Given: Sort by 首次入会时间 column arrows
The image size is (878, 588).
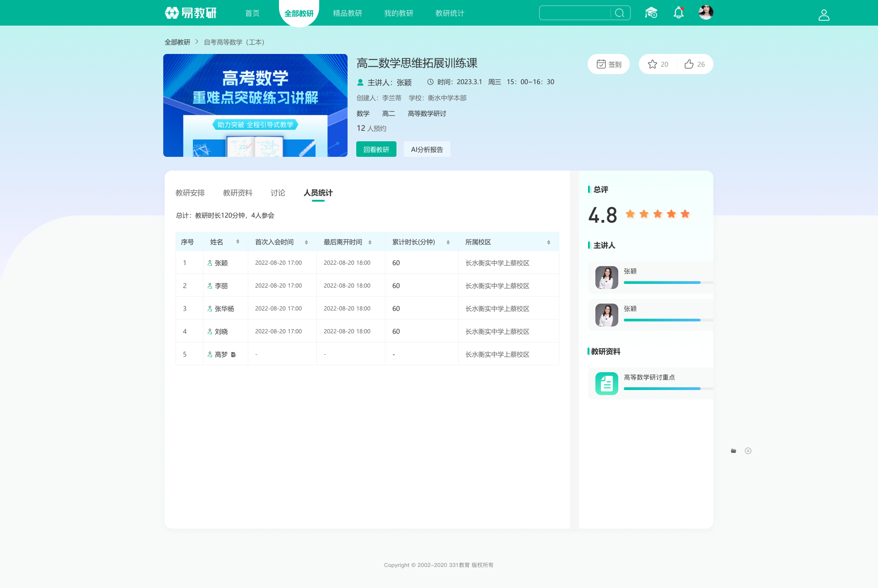Looking at the screenshot, I should 306,242.
